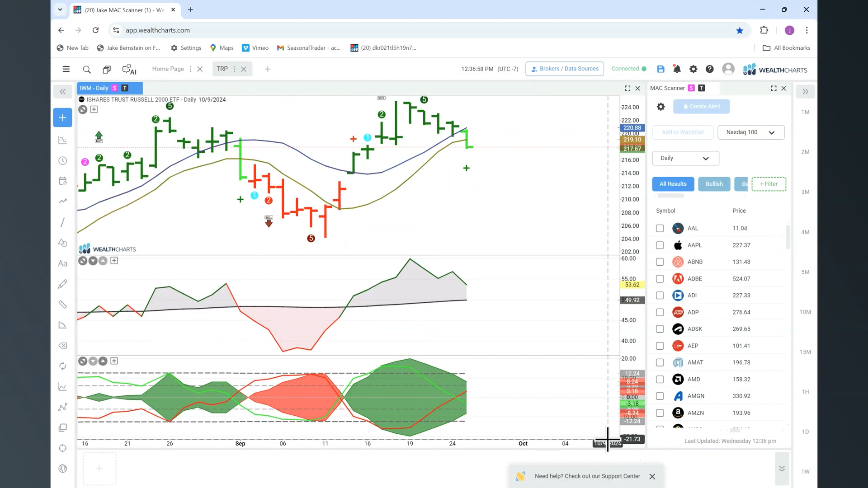
Task: Click the blue add plus button in sidebar
Action: [x=62, y=117]
